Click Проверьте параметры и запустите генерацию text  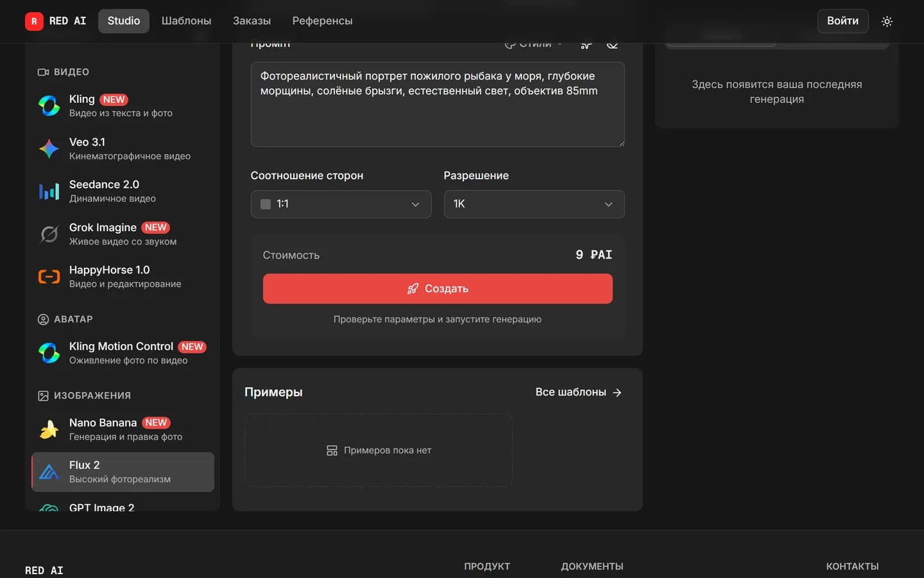[438, 319]
